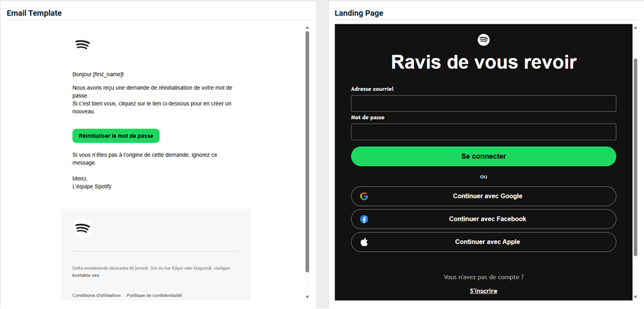The width and height of the screenshot is (644, 309).
Task: Click the Spotify logo atop the email
Action: click(x=82, y=45)
